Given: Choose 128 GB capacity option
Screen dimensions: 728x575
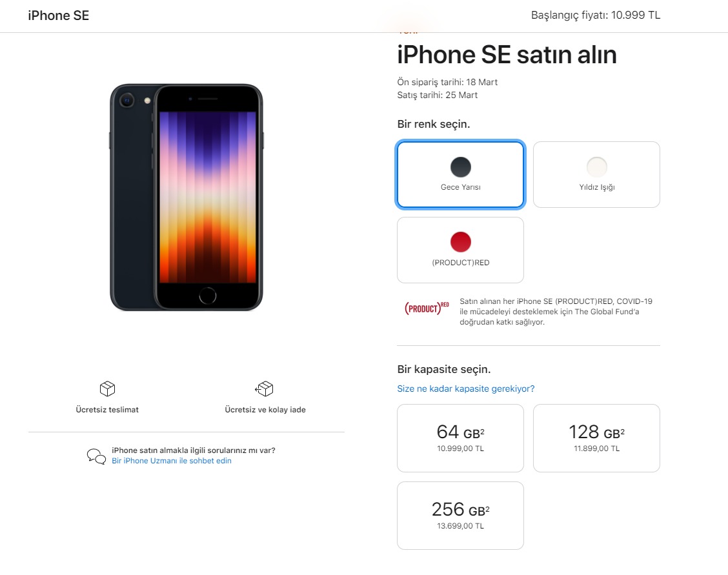Looking at the screenshot, I should tap(596, 438).
